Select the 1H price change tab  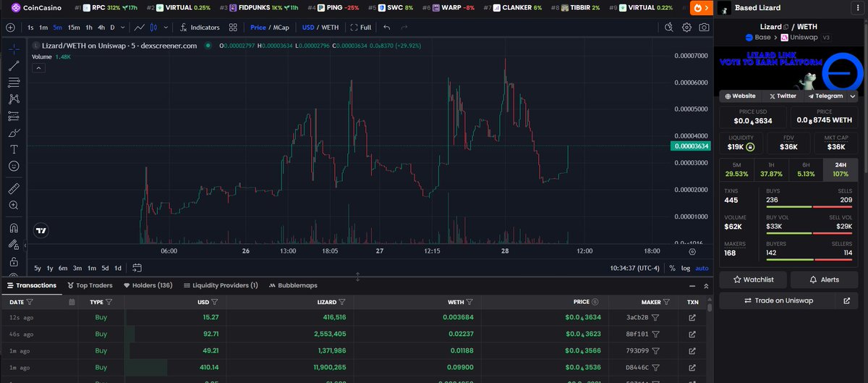(771, 169)
